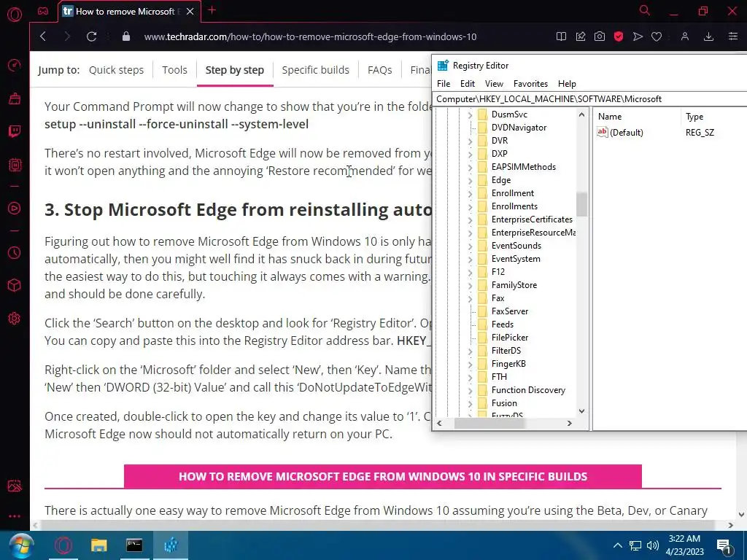The width and height of the screenshot is (747, 560).
Task: Select the FilePicker registry key
Action: pyautogui.click(x=510, y=338)
